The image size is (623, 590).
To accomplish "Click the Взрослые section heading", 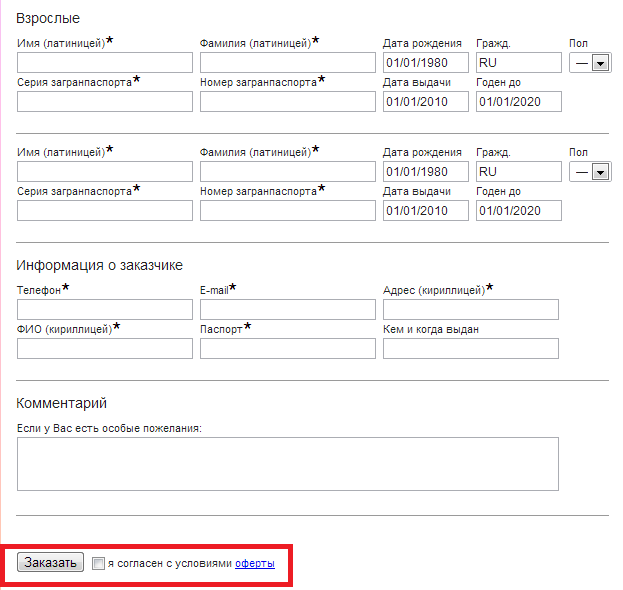I will pos(48,18).
